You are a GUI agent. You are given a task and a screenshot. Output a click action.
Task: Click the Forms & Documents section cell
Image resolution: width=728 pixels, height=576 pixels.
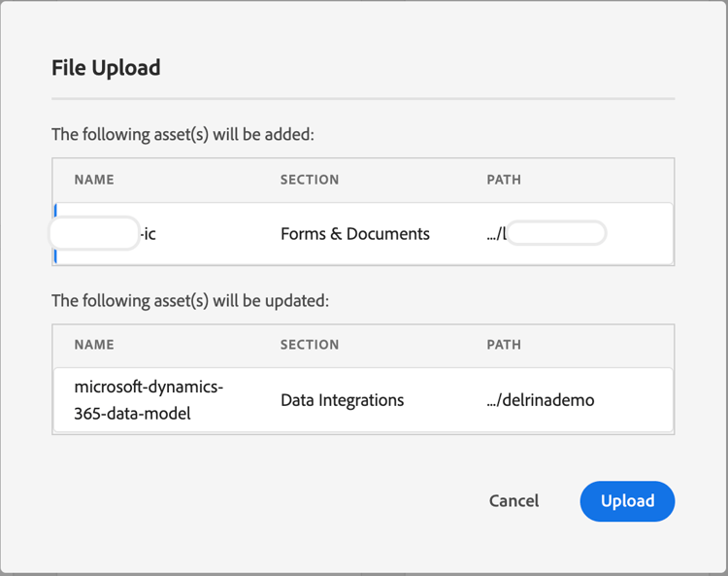coord(354,234)
